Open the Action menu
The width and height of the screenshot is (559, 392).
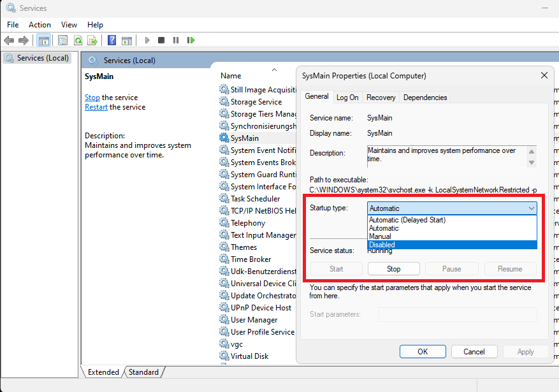(40, 24)
